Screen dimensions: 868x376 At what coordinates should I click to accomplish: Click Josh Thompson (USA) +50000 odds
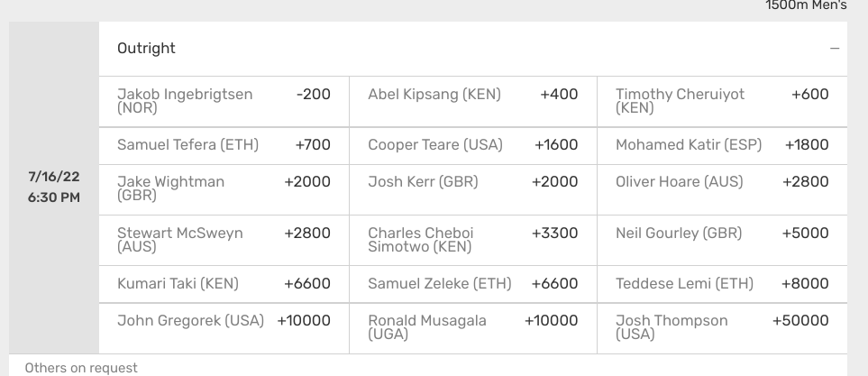tap(722, 328)
